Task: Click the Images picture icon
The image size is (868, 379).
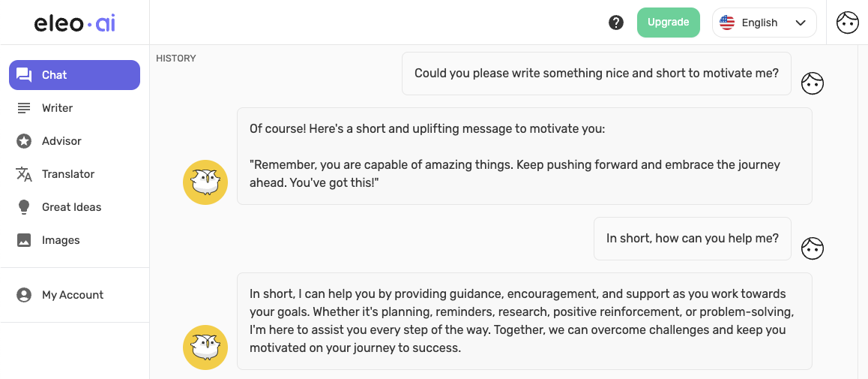Action: click(x=24, y=240)
